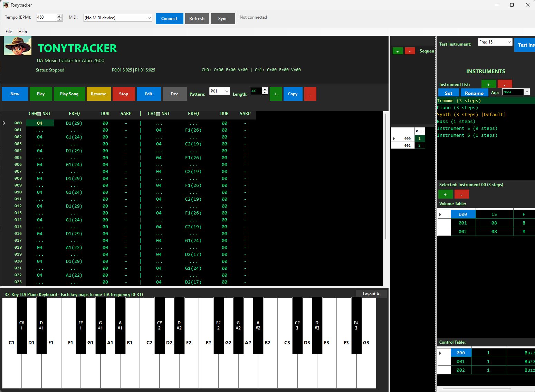Click the Tonytracker cowboy avatar logo
Image resolution: width=535 pixels, height=392 pixels.
tap(18, 46)
